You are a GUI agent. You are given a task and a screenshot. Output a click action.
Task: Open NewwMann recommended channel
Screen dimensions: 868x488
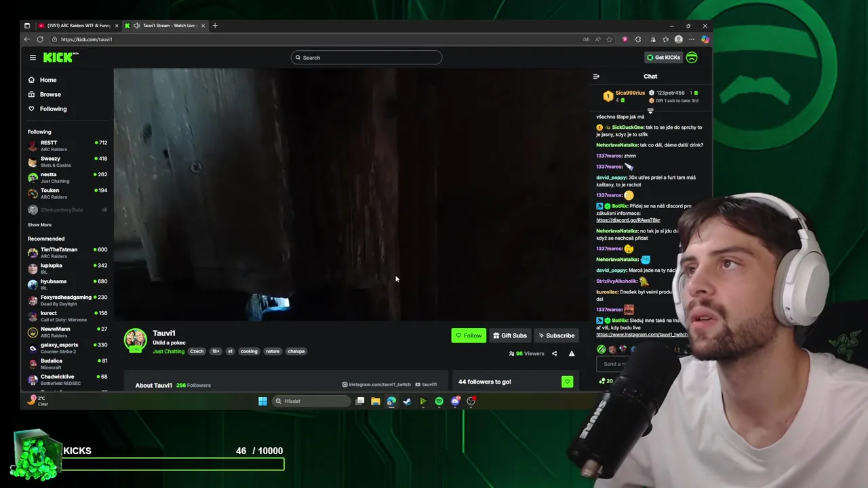click(x=67, y=332)
